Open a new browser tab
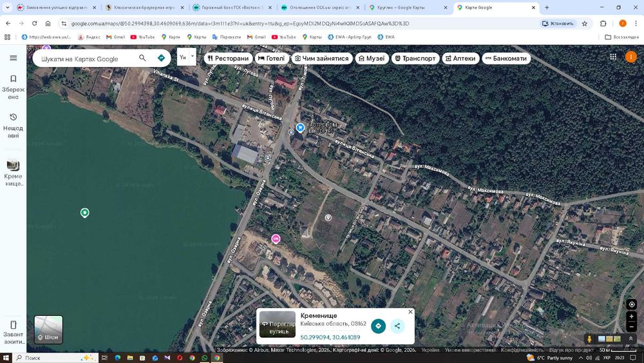644x363 pixels. click(x=547, y=7)
